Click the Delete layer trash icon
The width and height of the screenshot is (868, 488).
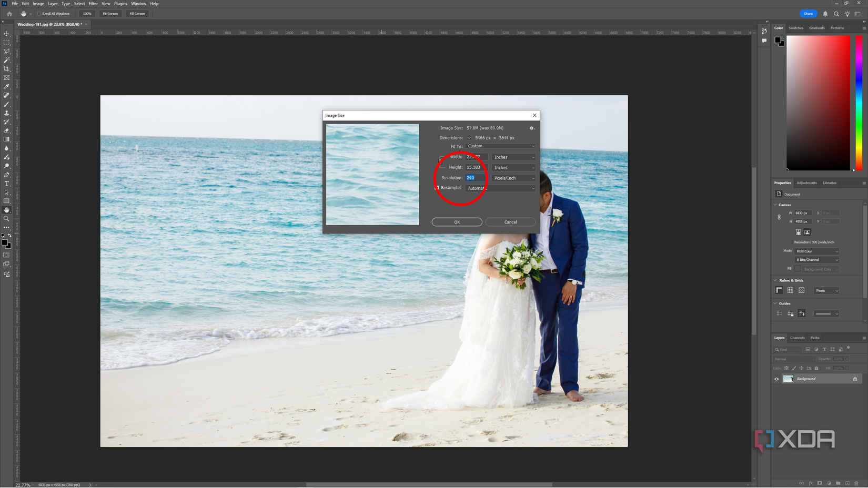tap(856, 483)
